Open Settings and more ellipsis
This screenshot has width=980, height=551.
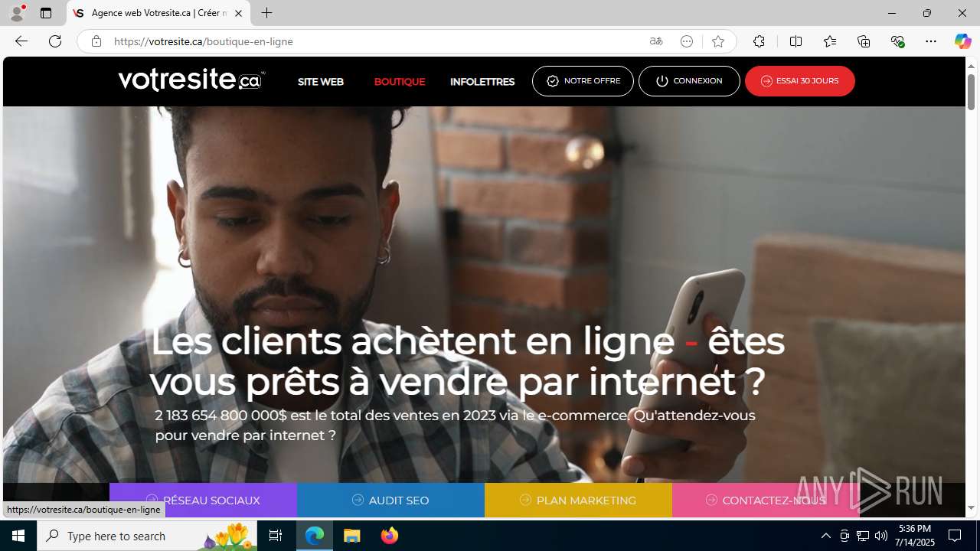[931, 41]
